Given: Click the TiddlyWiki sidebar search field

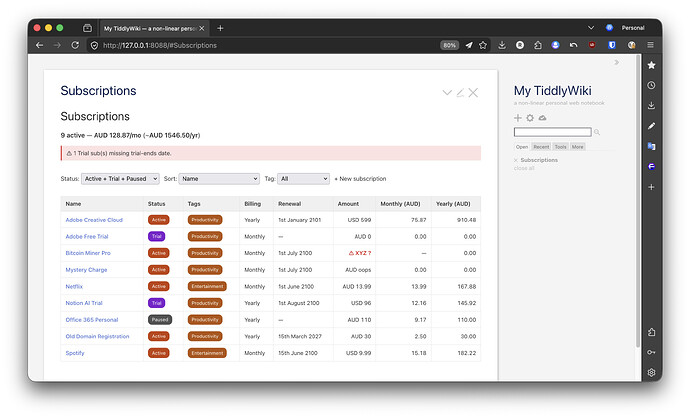Looking at the screenshot, I should coord(553,132).
